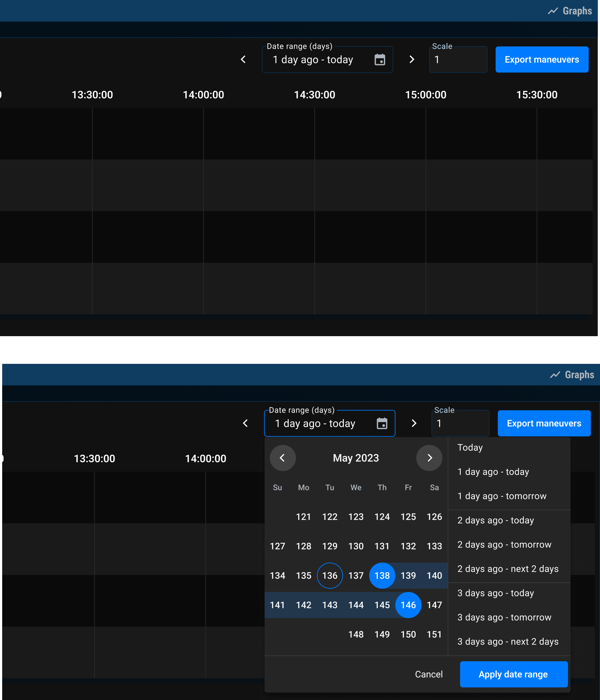This screenshot has height=700, width=600.
Task: Select the Today preset in the menu
Action: [470, 447]
